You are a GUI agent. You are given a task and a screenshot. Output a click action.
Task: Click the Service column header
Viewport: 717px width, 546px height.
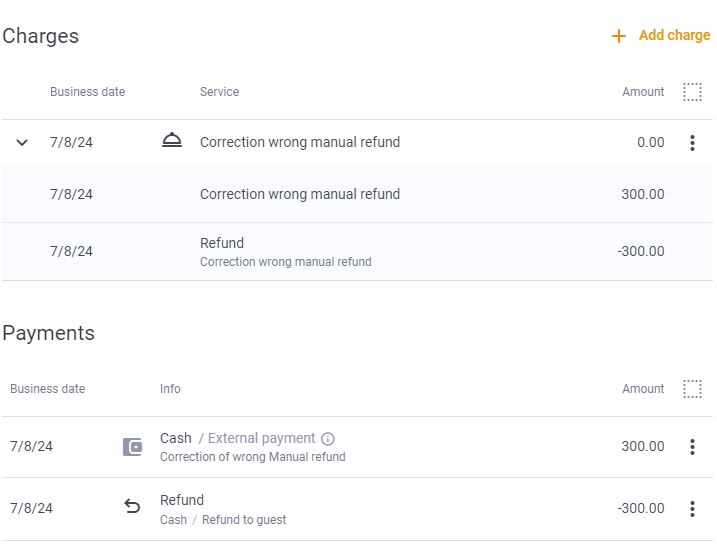coord(219,92)
